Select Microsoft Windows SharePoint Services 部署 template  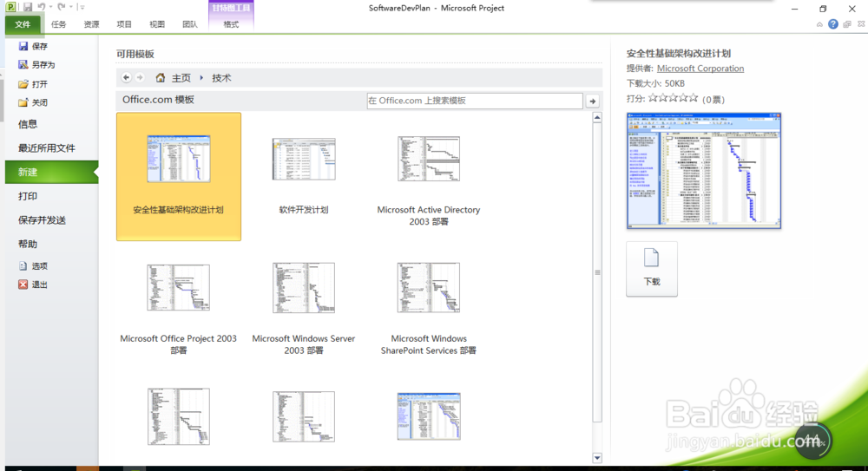(429, 306)
